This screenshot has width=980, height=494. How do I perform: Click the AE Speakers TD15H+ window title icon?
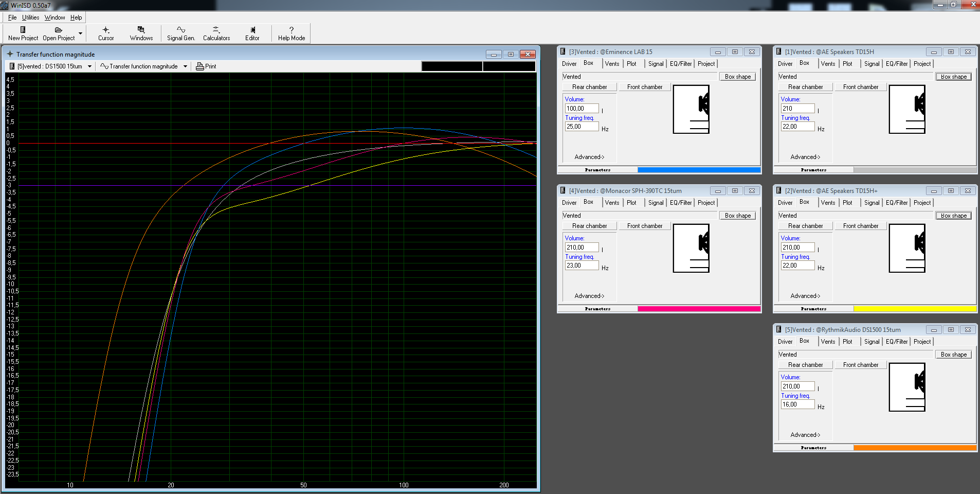tap(779, 190)
